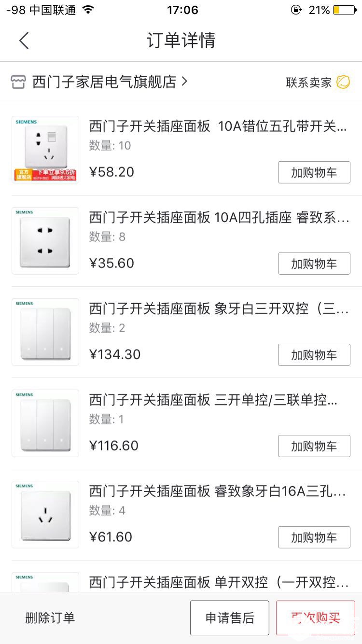Screen dimensions: 362x644
Task: Add the ¥58.20 item to cart
Action: pyautogui.click(x=314, y=172)
